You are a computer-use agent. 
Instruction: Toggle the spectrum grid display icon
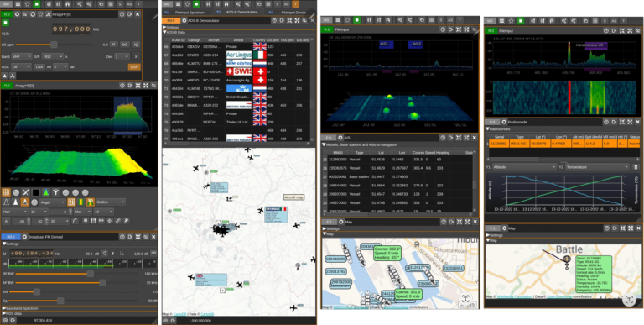(6, 192)
